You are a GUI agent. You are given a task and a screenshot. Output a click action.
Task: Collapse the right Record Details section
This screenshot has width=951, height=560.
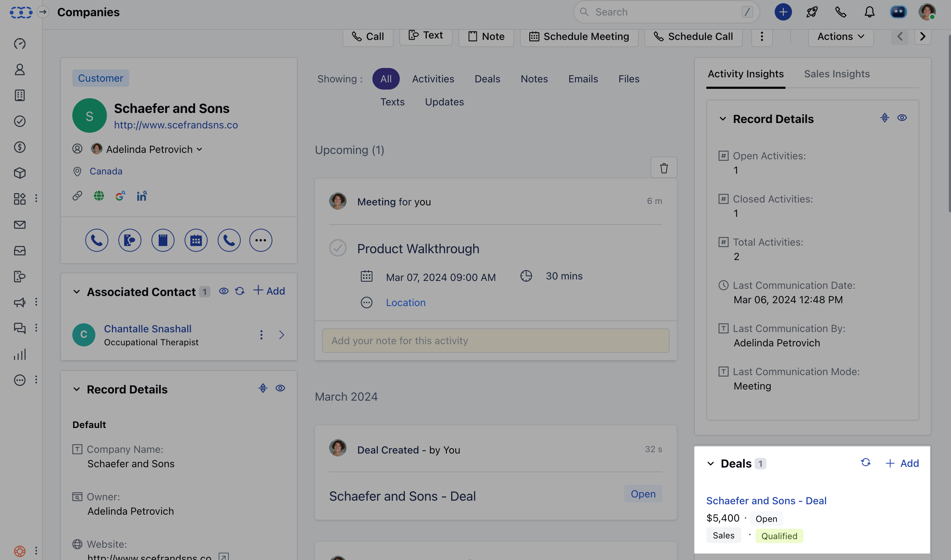coord(723,119)
